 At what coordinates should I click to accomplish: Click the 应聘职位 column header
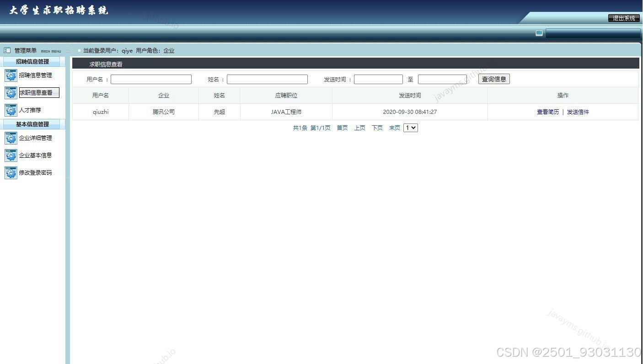(x=286, y=96)
